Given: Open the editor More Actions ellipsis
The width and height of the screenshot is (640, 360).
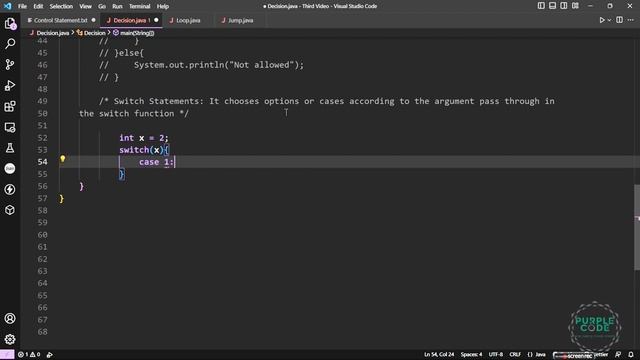Looking at the screenshot, I should pos(631,20).
